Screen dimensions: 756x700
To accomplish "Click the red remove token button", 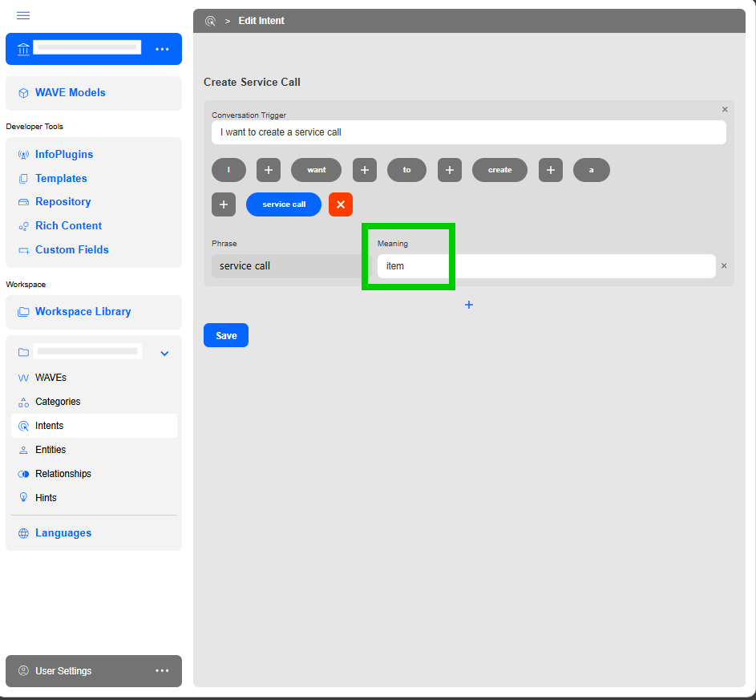I will 341,204.
